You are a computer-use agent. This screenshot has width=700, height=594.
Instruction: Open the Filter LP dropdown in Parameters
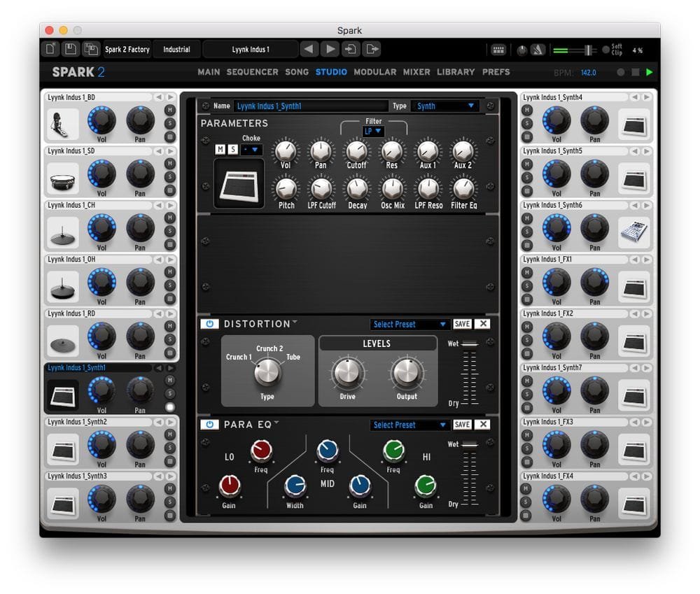pyautogui.click(x=373, y=132)
